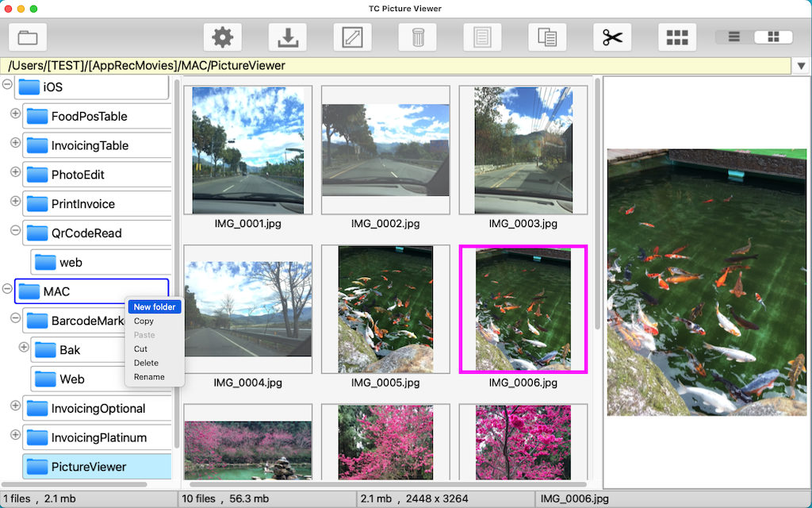
Task: Click the folder path text field
Action: click(396, 66)
